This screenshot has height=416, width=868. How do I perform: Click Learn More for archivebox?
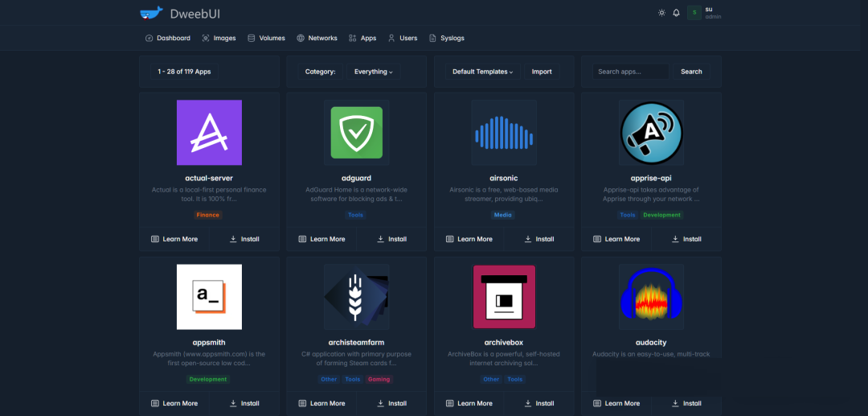click(x=469, y=403)
